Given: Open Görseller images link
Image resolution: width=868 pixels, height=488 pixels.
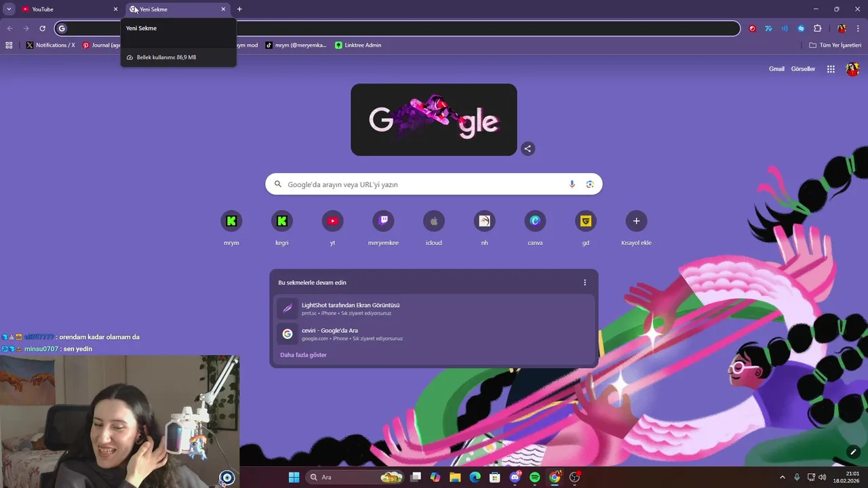Looking at the screenshot, I should [x=803, y=69].
